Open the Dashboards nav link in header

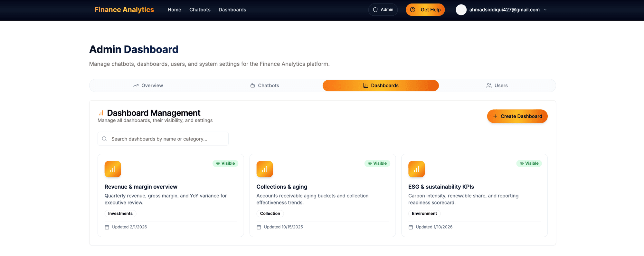[x=232, y=10]
